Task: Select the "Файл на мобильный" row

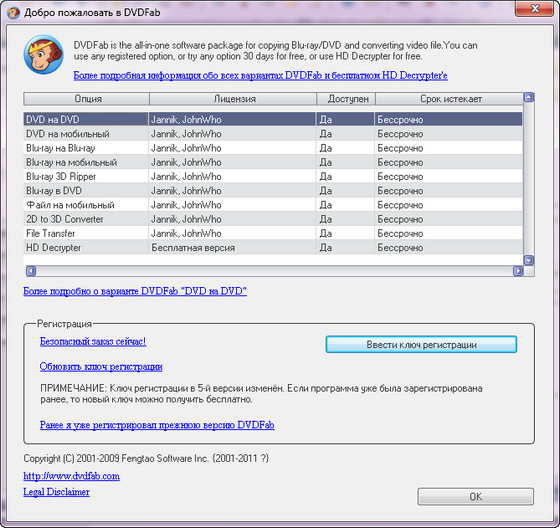Action: point(273,205)
